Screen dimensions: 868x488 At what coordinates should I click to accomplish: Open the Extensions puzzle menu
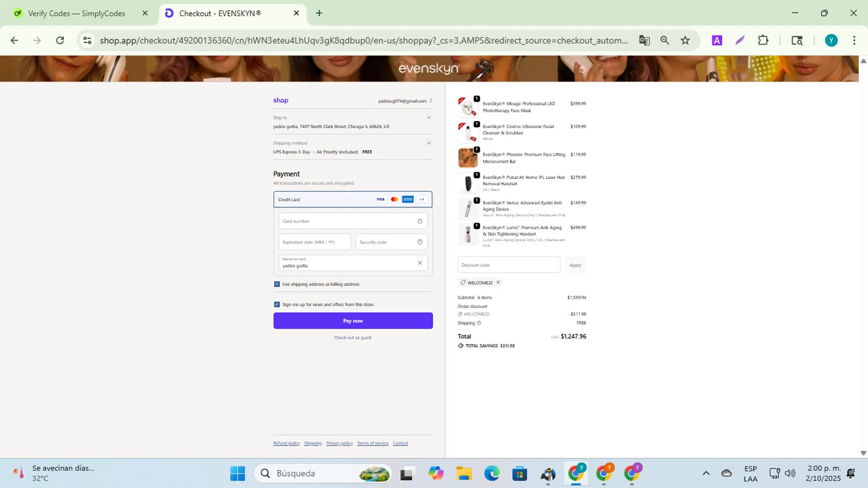763,41
